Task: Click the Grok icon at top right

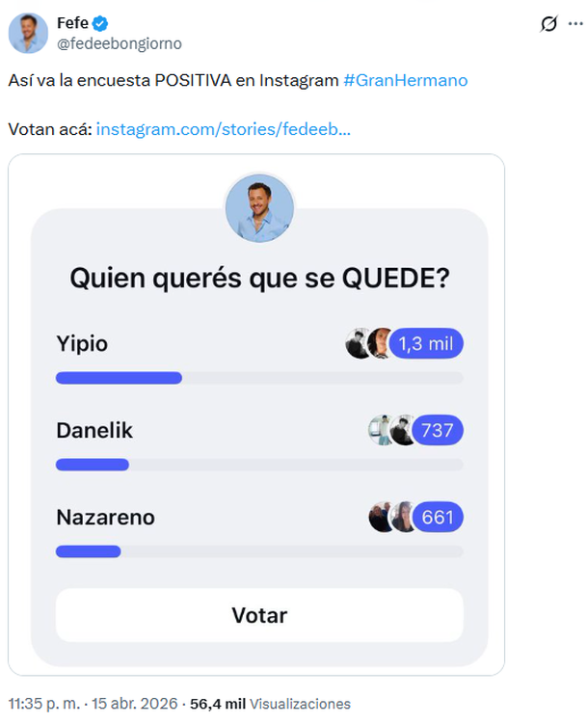Action: point(549,24)
